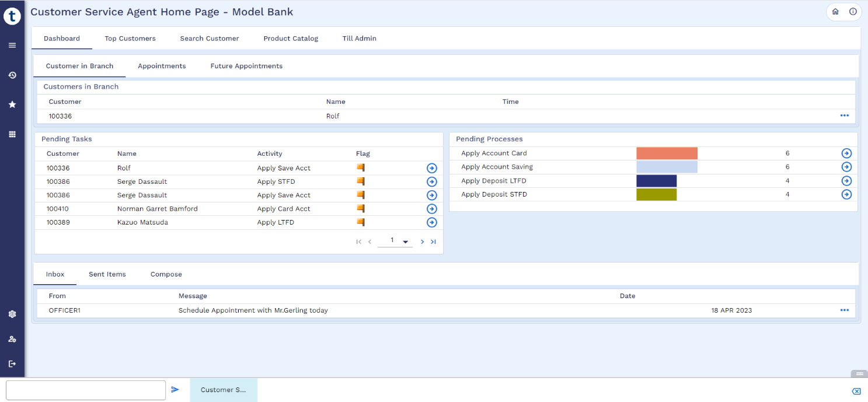Click the settings gear icon in sidebar
Screen dimensions: 868x402
pos(12,314)
